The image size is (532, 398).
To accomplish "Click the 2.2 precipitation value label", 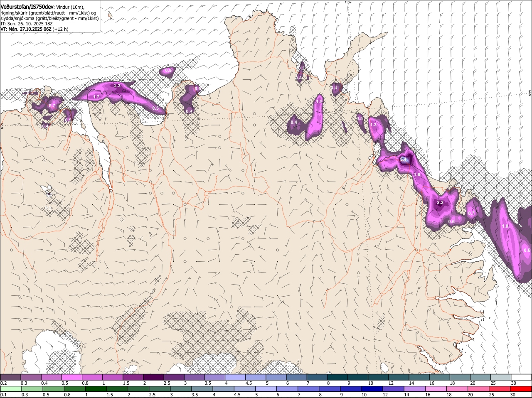I will 440,203.
